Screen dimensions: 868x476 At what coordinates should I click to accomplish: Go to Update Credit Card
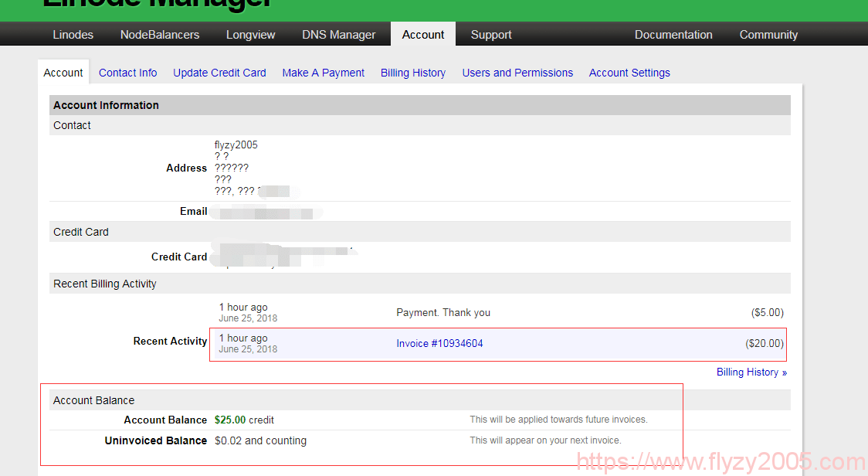[220, 73]
